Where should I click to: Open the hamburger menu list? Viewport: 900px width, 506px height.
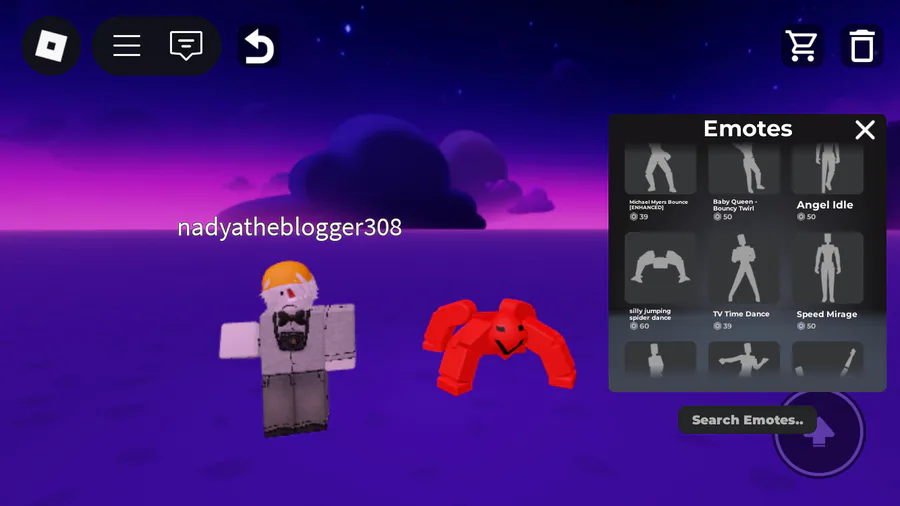pos(127,46)
